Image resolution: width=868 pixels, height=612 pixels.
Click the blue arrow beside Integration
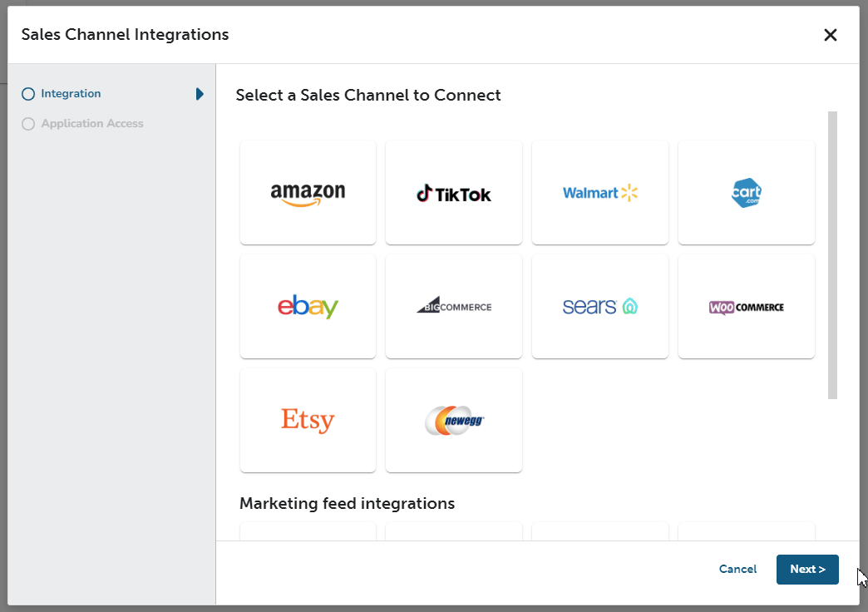pyautogui.click(x=198, y=94)
